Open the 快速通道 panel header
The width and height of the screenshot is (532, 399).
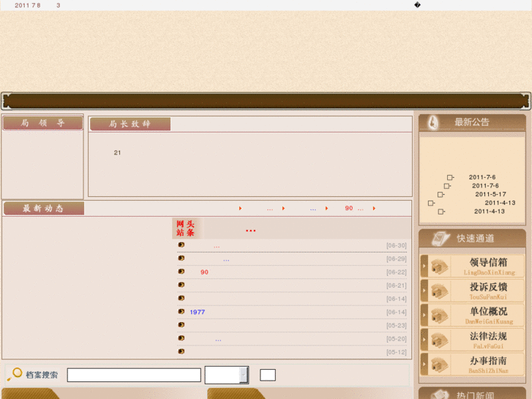pyautogui.click(x=472, y=239)
